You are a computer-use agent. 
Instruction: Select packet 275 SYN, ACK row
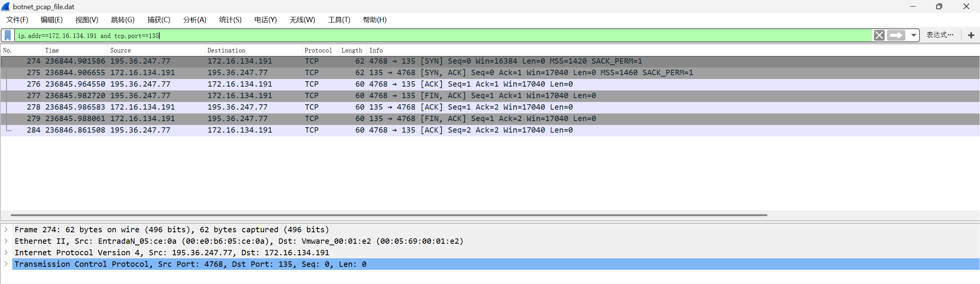coord(490,73)
